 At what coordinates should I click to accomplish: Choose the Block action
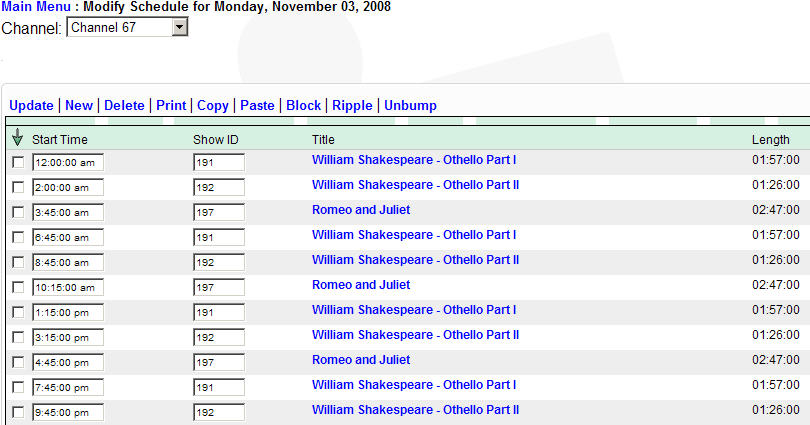pyautogui.click(x=303, y=105)
